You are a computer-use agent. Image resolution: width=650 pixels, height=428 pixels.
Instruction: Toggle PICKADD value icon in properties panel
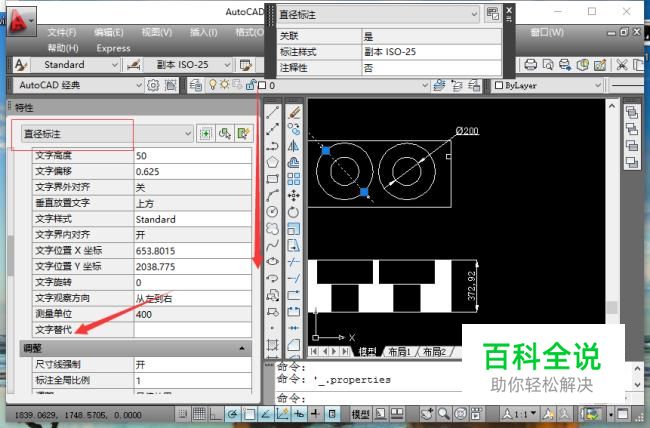coord(206,134)
